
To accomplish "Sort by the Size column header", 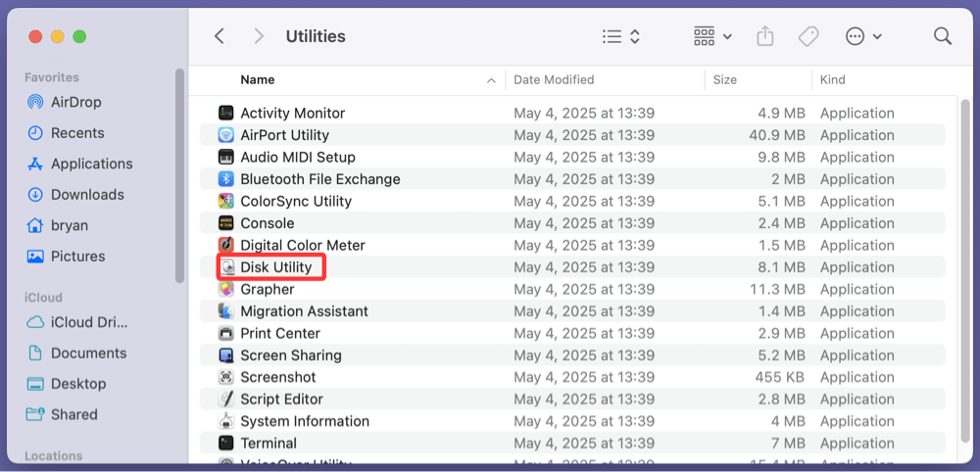I will tap(725, 80).
